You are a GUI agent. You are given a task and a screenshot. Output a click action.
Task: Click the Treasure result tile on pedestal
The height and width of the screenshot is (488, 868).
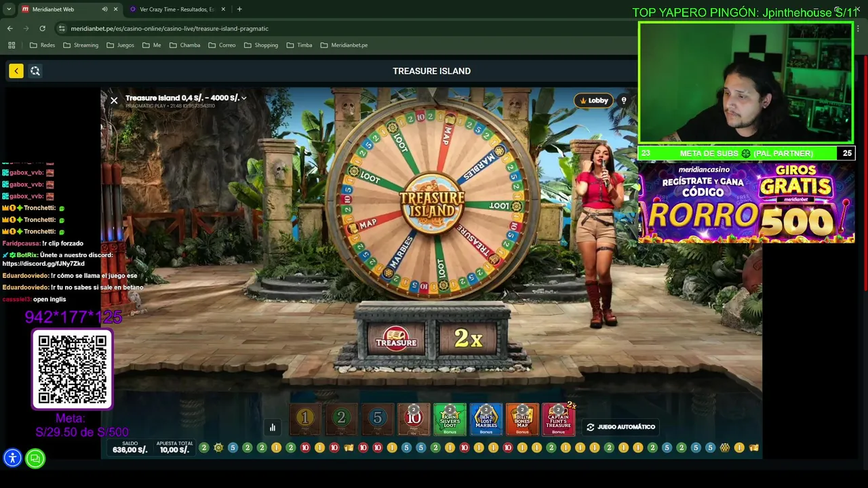(396, 338)
